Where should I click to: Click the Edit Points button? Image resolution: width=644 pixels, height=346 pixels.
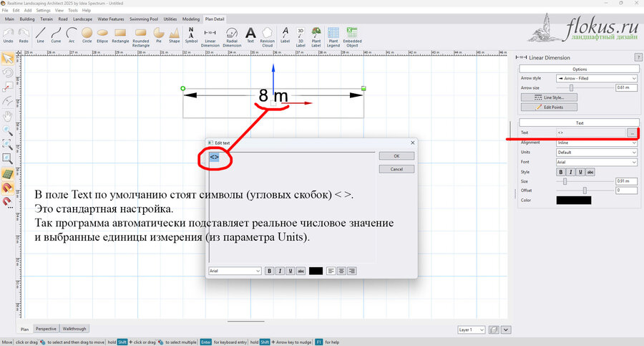549,107
